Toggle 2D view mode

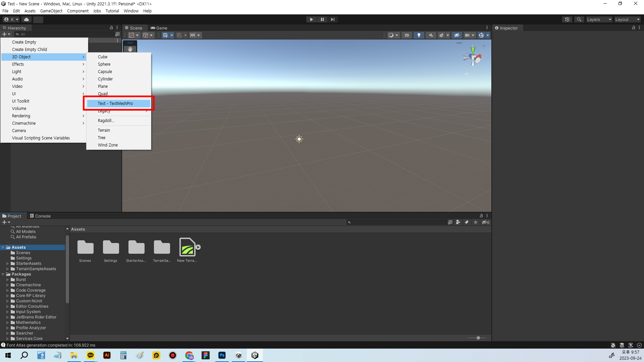coord(407,35)
